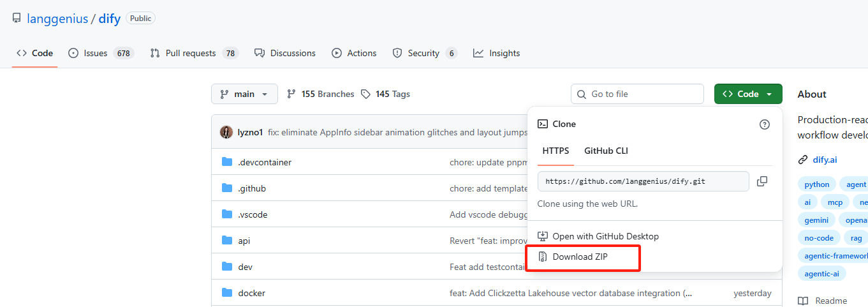
Task: Copy the clone URL to clipboard
Action: coord(761,181)
